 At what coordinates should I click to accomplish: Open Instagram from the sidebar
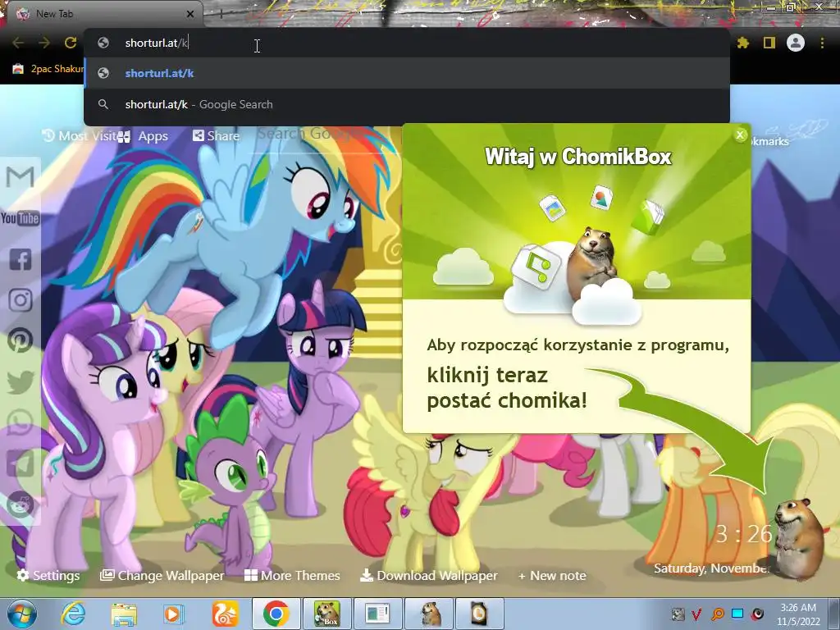(21, 300)
